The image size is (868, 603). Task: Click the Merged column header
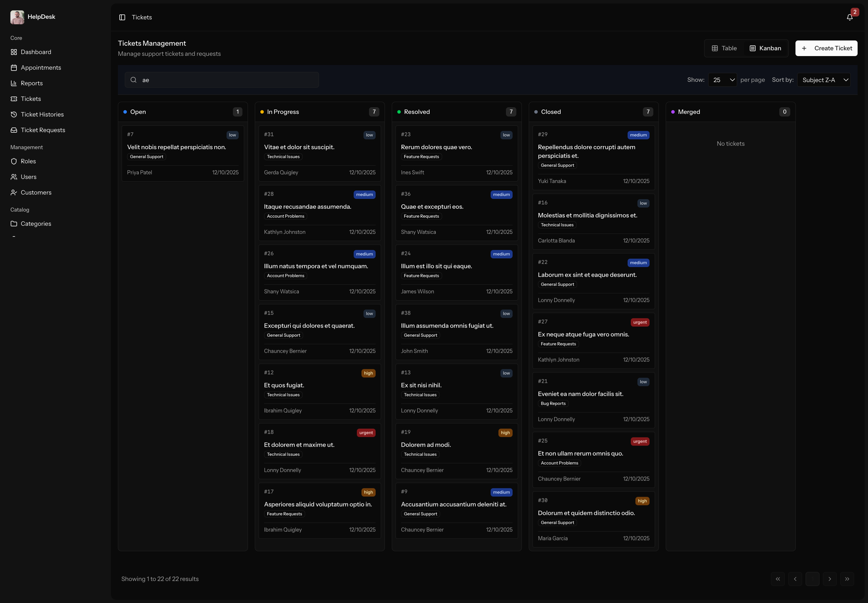(730, 112)
